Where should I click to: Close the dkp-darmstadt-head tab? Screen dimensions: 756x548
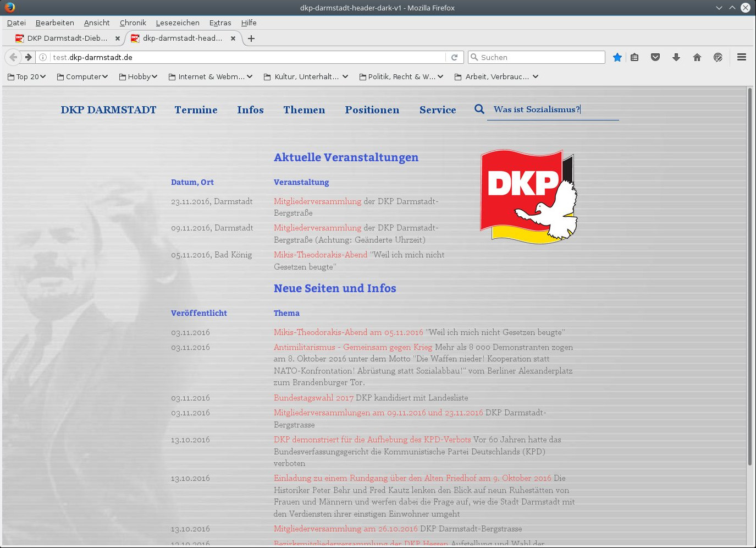pos(233,39)
